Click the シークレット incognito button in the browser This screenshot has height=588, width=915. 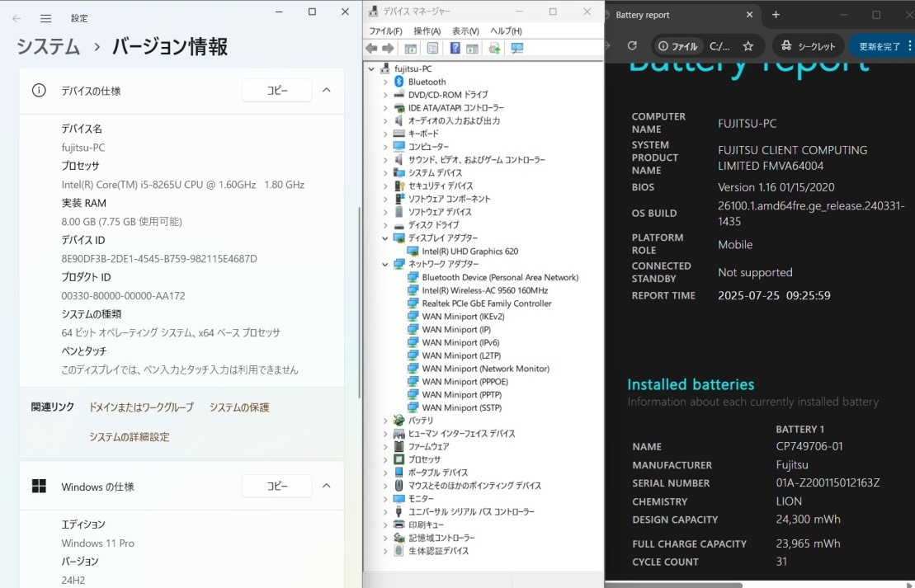pos(809,46)
